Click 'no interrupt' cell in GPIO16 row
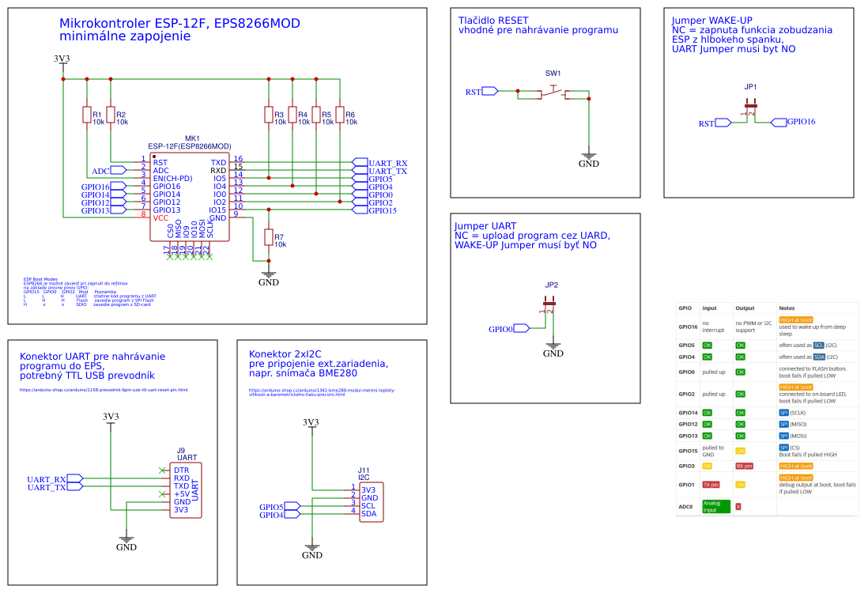 pos(713,327)
